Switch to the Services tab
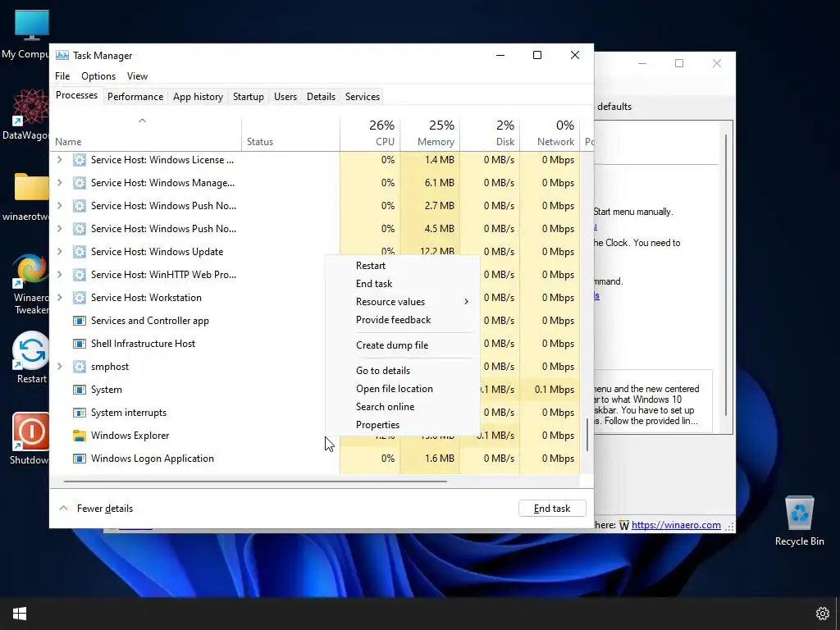 click(x=362, y=97)
